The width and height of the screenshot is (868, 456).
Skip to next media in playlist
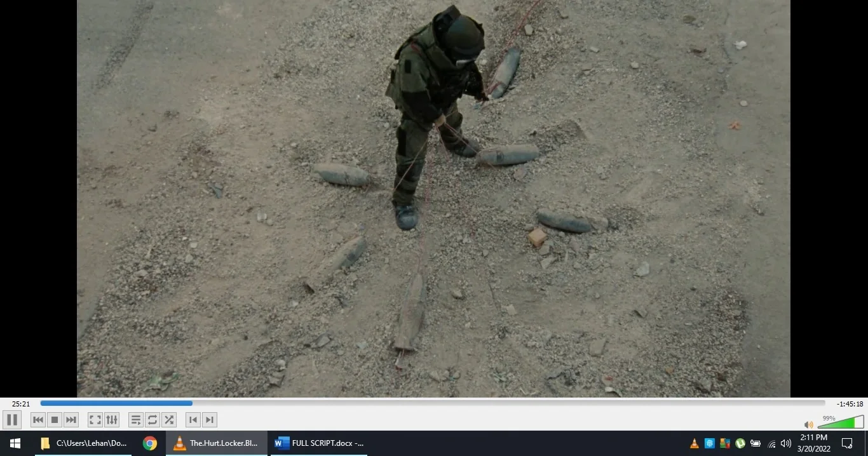pos(71,420)
